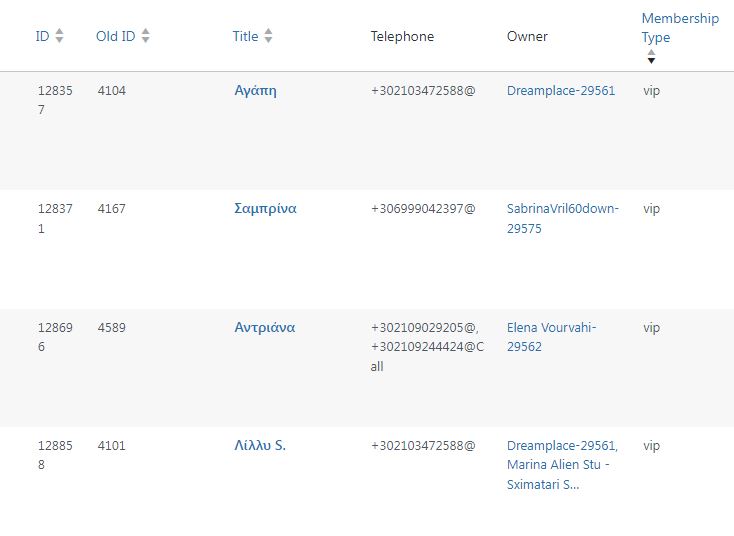Click the Telephone column header
This screenshot has width=734, height=536.
pos(402,36)
